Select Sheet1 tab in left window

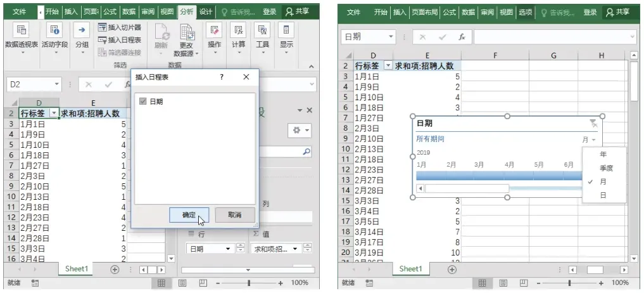pyautogui.click(x=77, y=269)
